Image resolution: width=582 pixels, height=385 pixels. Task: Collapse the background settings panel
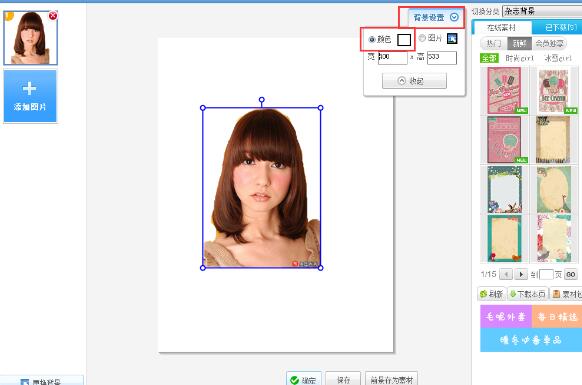point(414,81)
